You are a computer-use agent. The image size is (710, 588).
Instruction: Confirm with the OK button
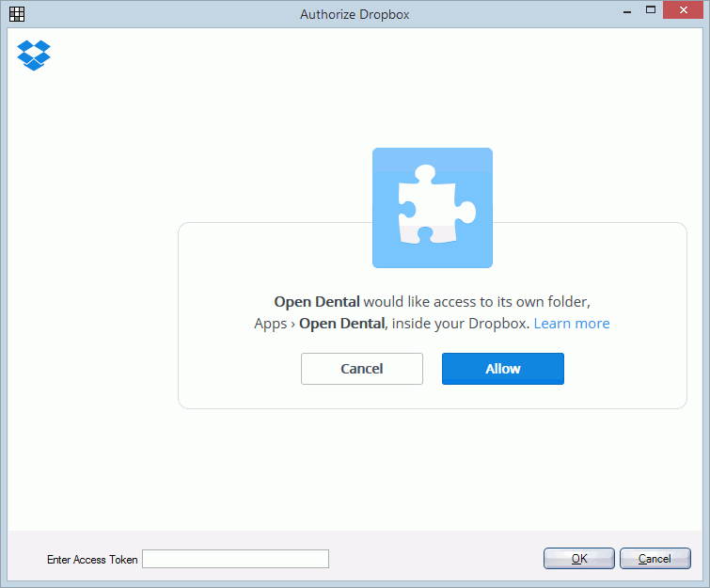[579, 558]
